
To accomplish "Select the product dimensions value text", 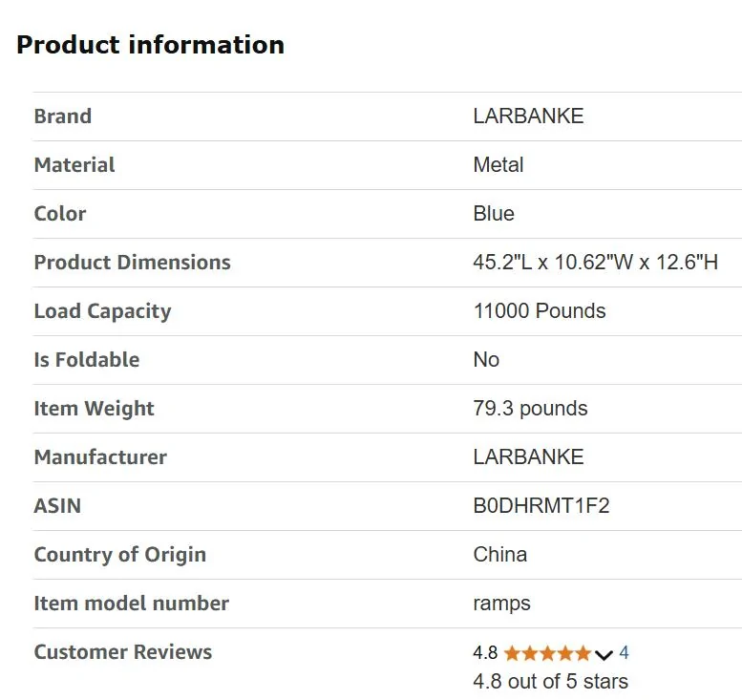I will pos(595,263).
